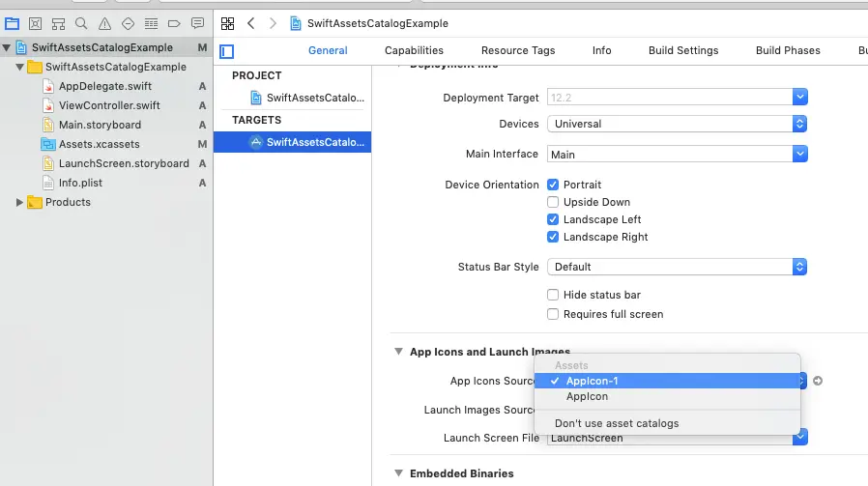Select the target under TARGETS heading

coord(292,142)
